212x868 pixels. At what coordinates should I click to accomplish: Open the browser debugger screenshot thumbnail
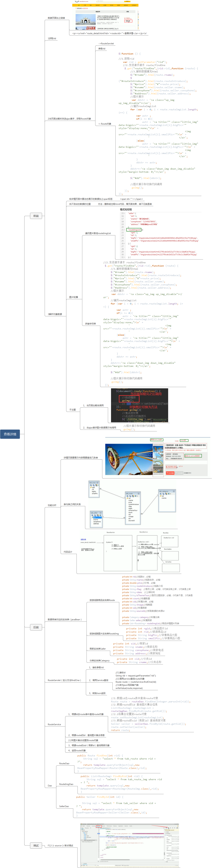tap(130, 845)
